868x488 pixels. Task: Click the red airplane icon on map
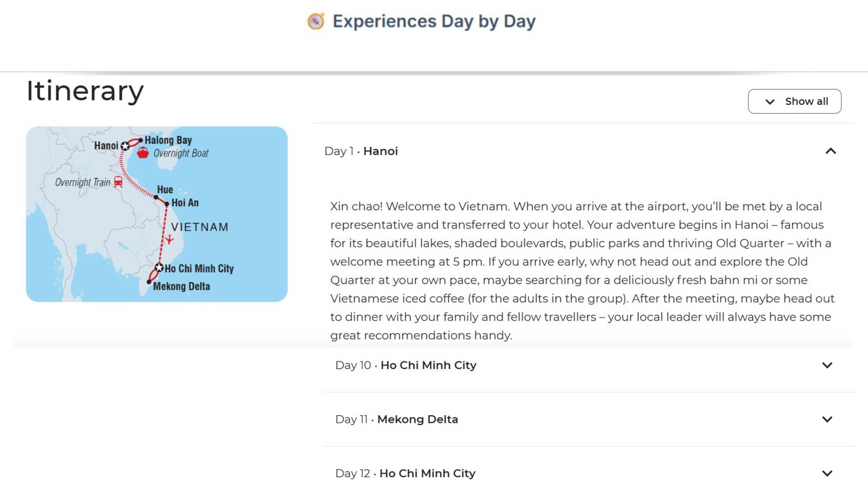point(169,239)
